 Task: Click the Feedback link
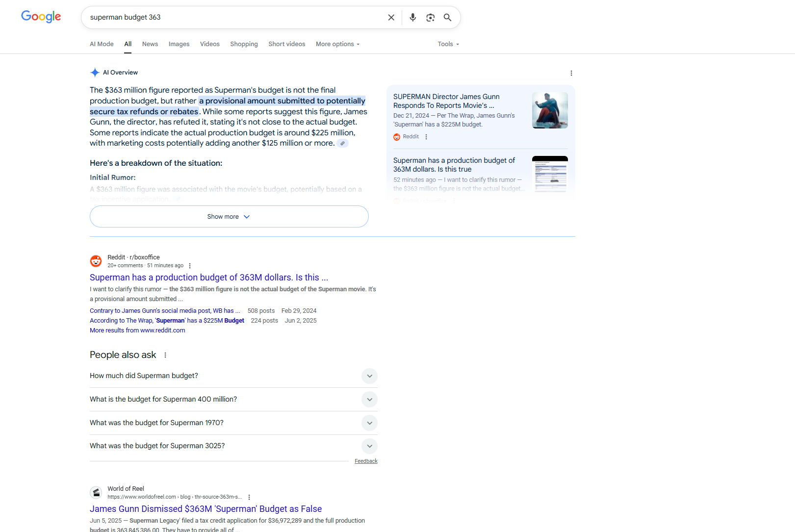tap(366, 461)
